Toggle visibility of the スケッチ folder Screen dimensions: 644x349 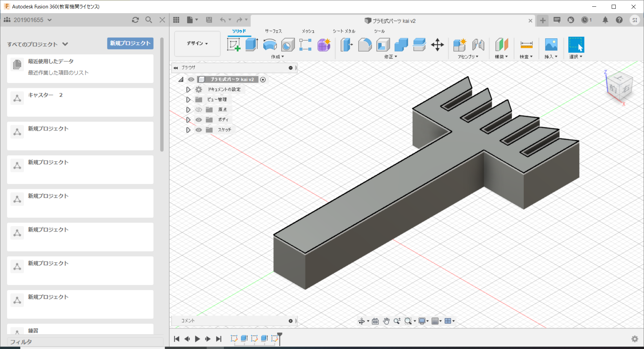click(199, 130)
